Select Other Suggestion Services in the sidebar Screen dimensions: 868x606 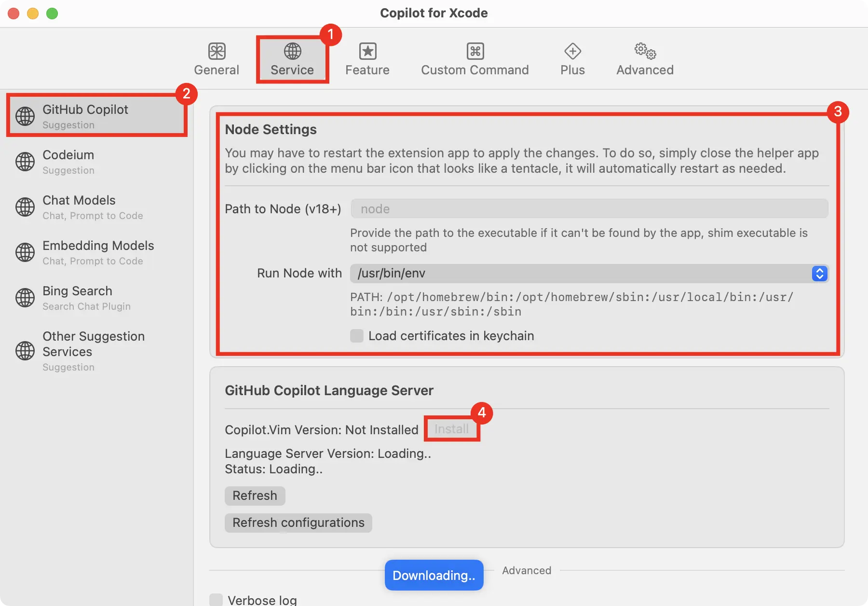click(96, 351)
